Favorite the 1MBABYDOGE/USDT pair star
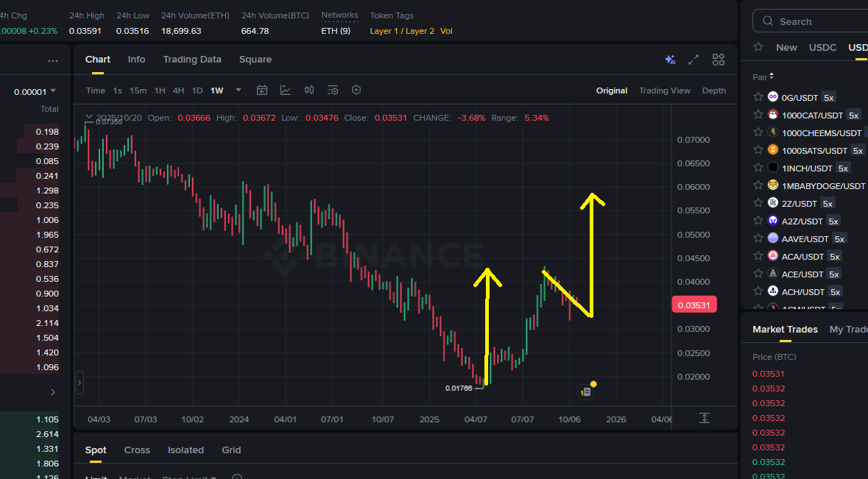The height and width of the screenshot is (479, 868). tap(758, 185)
